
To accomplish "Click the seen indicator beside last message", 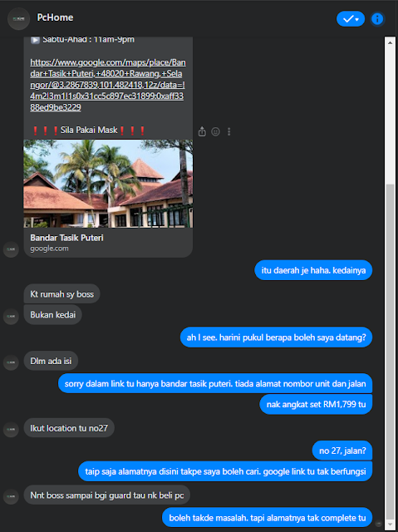I will [379, 524].
